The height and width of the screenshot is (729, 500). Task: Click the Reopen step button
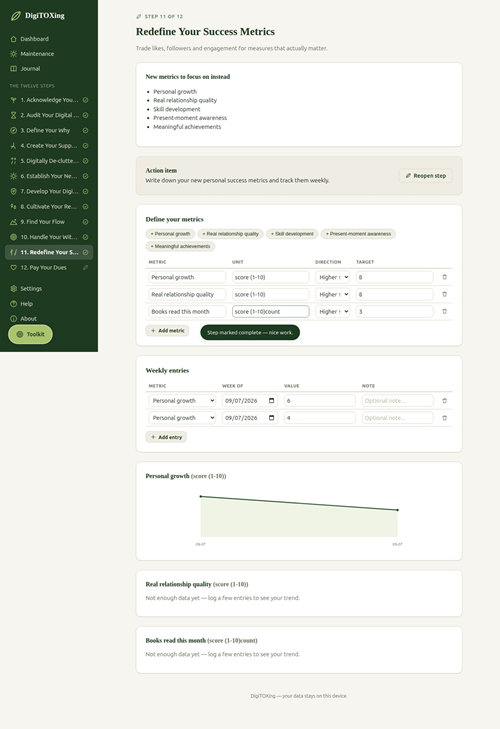426,176
